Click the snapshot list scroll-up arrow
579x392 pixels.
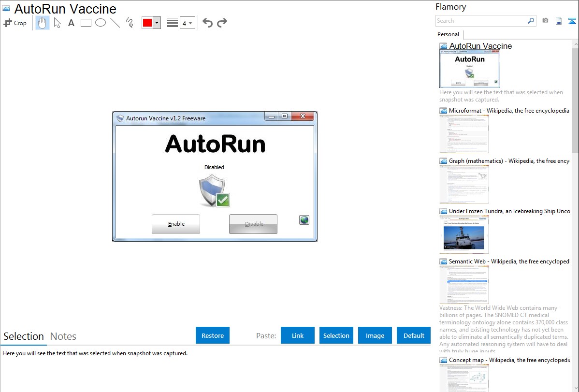click(575, 44)
